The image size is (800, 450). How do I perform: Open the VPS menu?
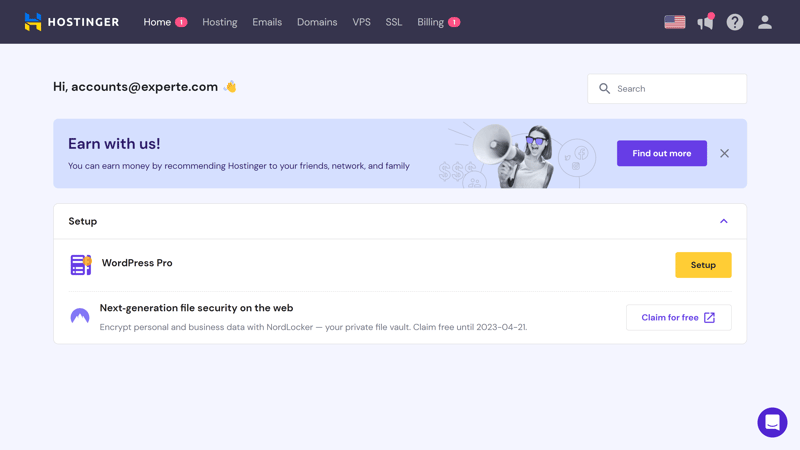(361, 22)
